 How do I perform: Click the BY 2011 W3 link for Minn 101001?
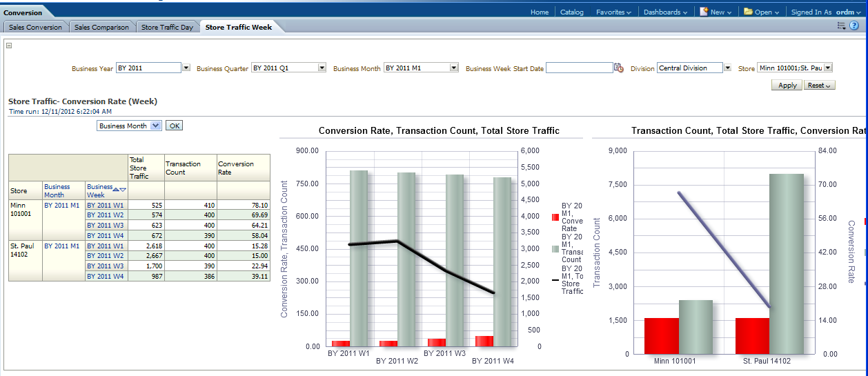[106, 225]
